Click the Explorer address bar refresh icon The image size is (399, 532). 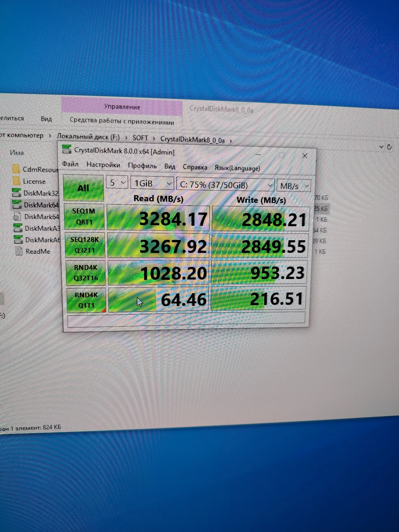[389, 147]
